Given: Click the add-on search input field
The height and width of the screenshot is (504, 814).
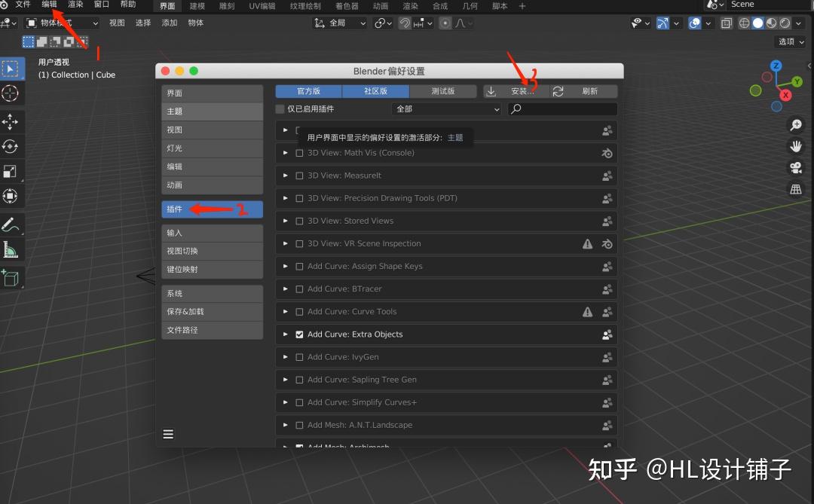Looking at the screenshot, I should [563, 109].
